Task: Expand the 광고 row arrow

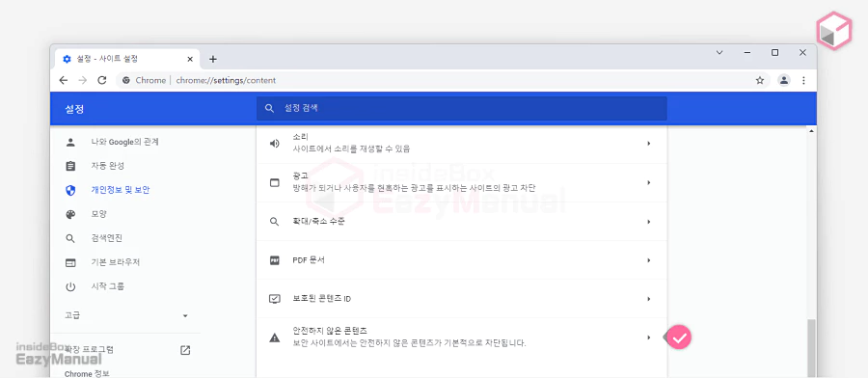Action: (x=648, y=182)
